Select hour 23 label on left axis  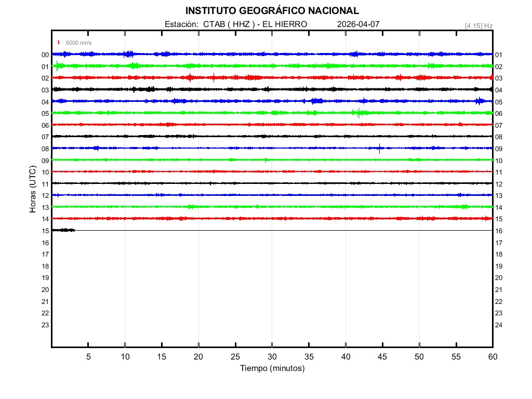[45, 325]
